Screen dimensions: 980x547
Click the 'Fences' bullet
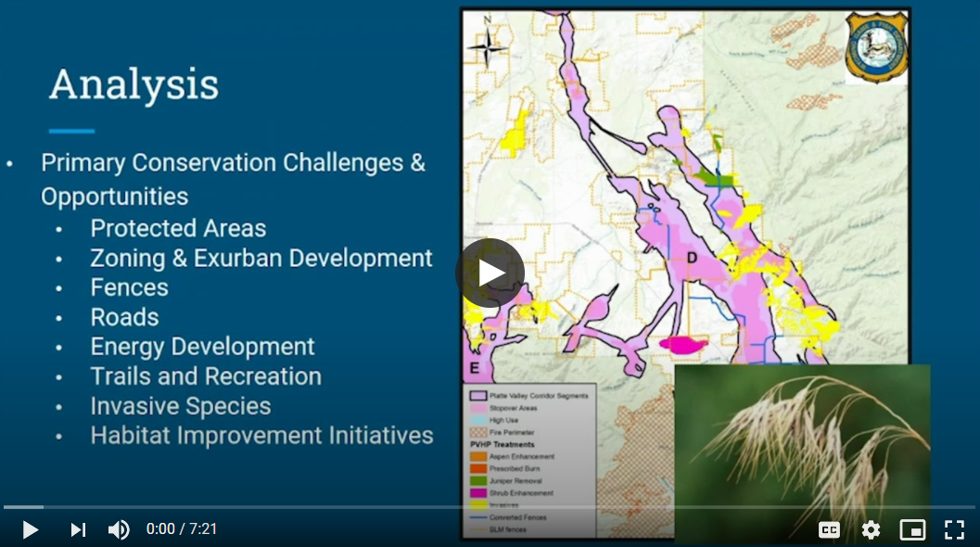[x=130, y=287]
